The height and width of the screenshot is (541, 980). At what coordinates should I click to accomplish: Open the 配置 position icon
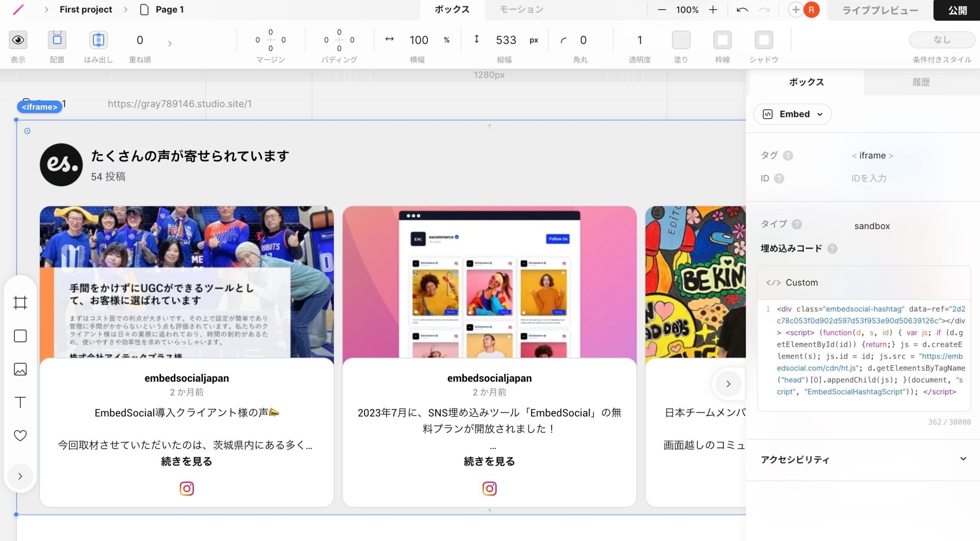(x=57, y=40)
